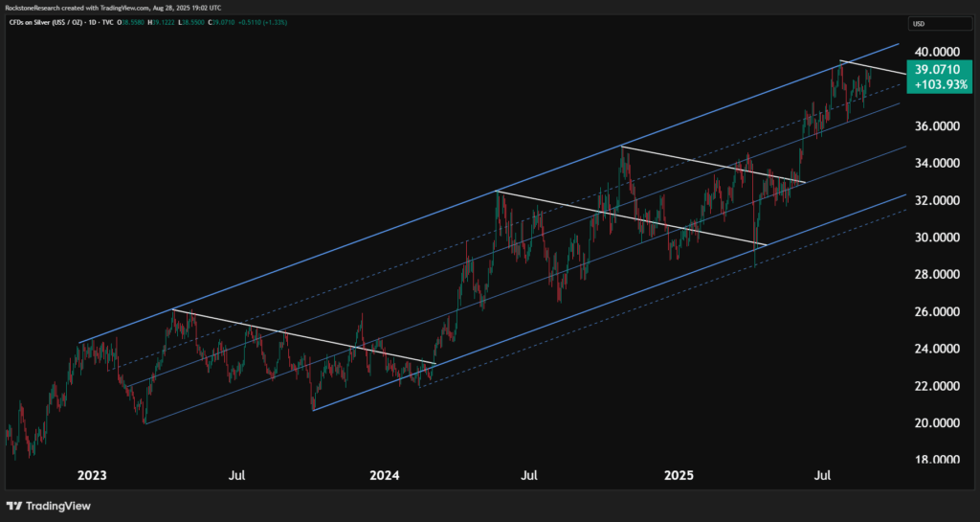Screen dimensions: 980x522
Task: Select the CFDs on Silver symbol title
Action: point(47,23)
